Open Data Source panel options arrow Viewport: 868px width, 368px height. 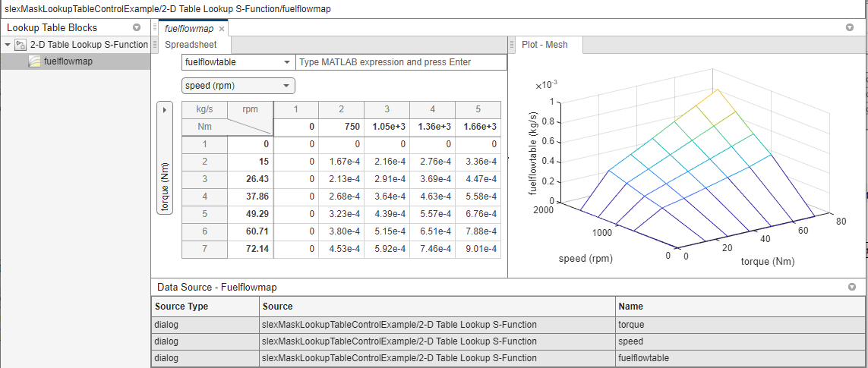(853, 288)
